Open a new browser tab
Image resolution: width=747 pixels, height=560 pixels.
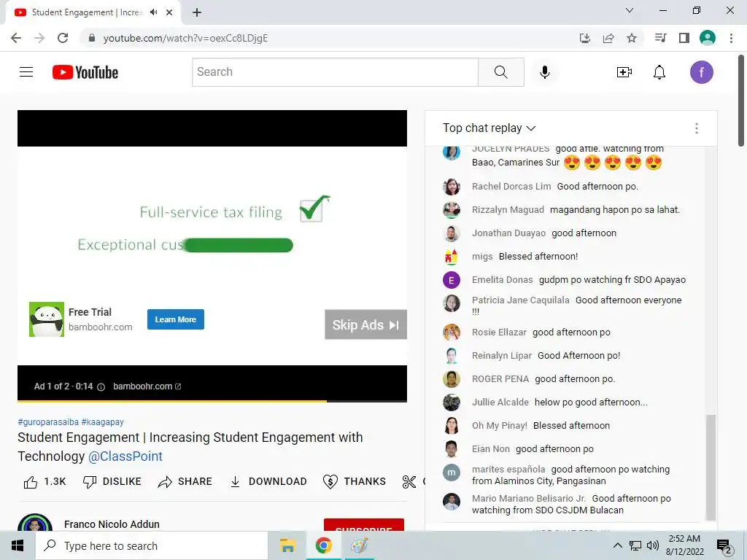(x=197, y=12)
